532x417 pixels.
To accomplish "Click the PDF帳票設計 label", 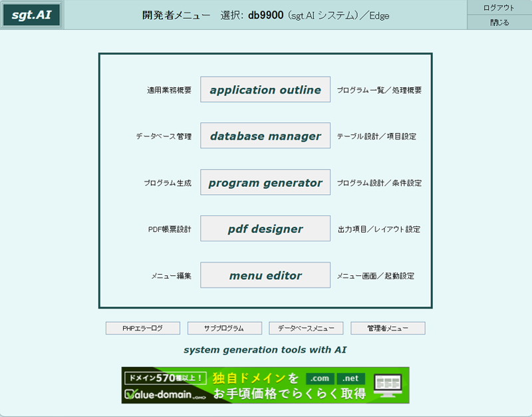I will coord(170,229).
